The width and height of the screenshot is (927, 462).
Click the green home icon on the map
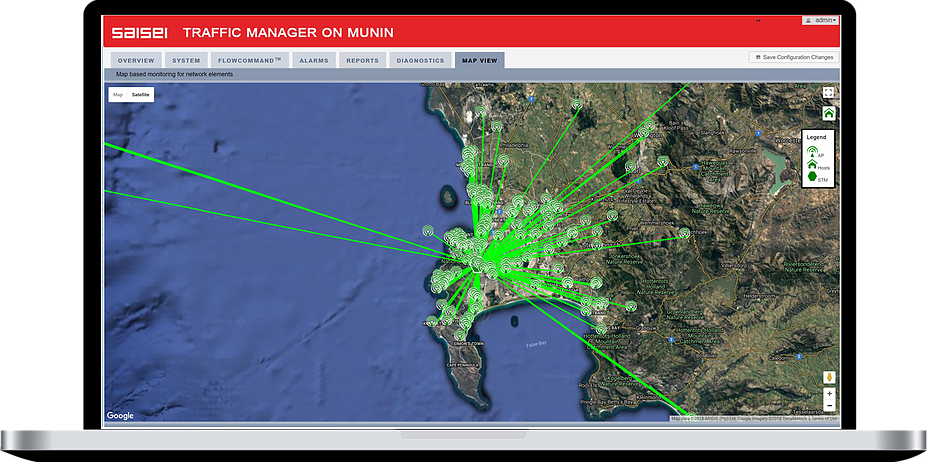pyautogui.click(x=828, y=113)
